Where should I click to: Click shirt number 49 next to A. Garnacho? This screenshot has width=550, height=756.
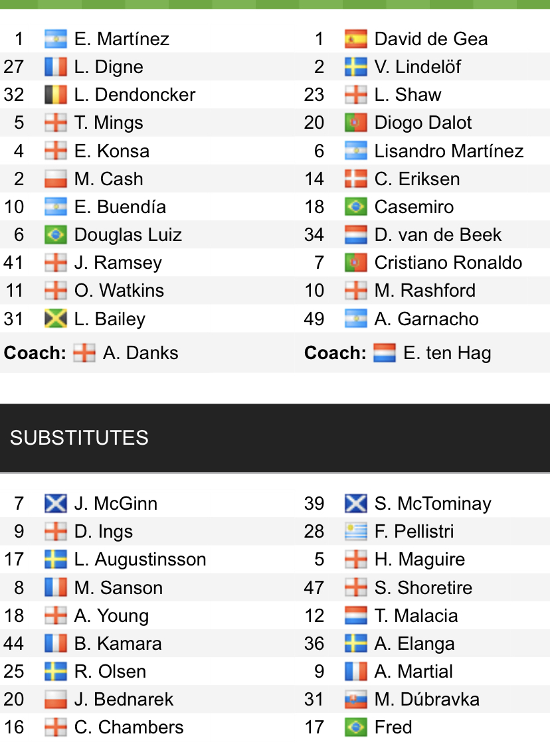pos(314,319)
